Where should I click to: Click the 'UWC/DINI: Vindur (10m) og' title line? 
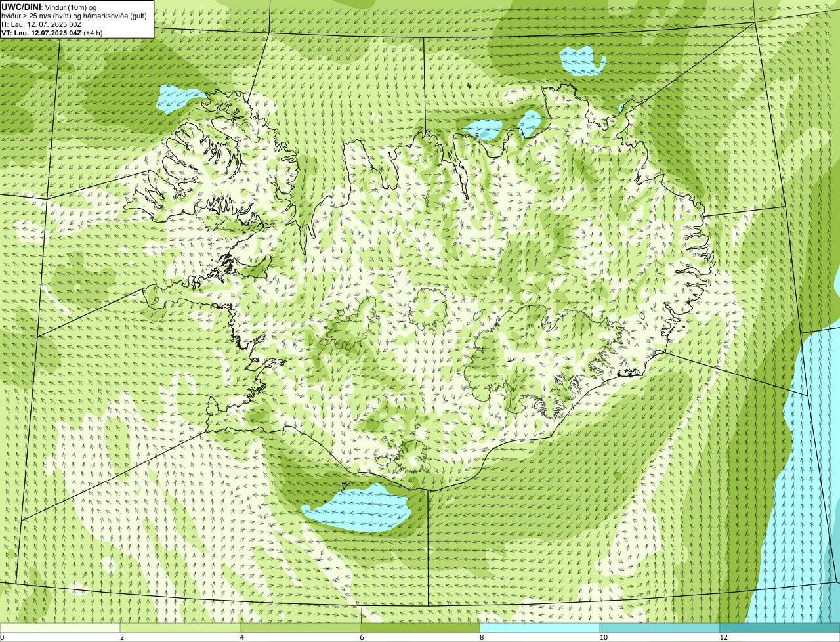49,7
